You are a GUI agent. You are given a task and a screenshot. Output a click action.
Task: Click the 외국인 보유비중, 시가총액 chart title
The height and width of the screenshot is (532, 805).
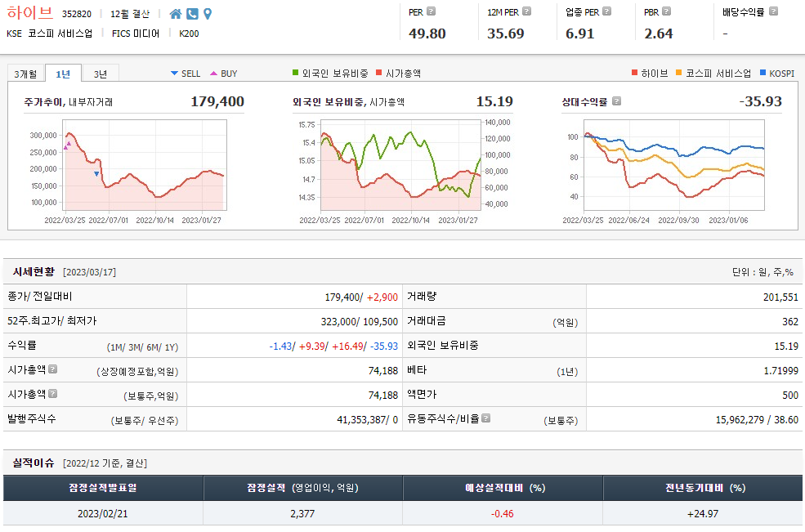click(349, 101)
